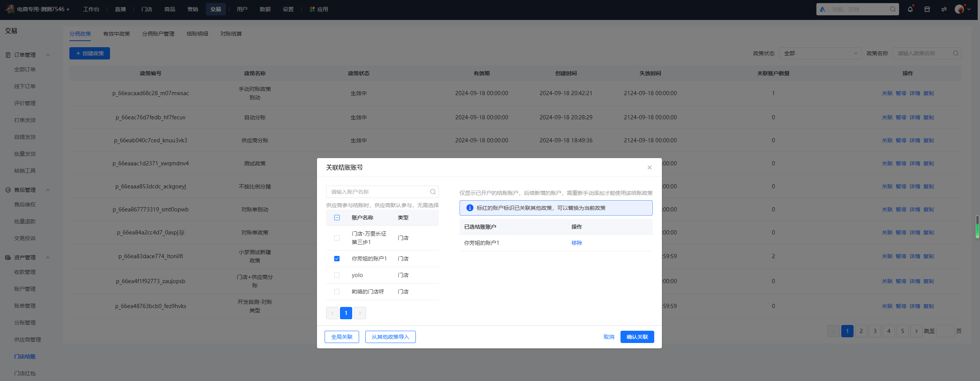Click the 政策名称 search magnifier icon
The image size is (980, 381).
point(955,53)
